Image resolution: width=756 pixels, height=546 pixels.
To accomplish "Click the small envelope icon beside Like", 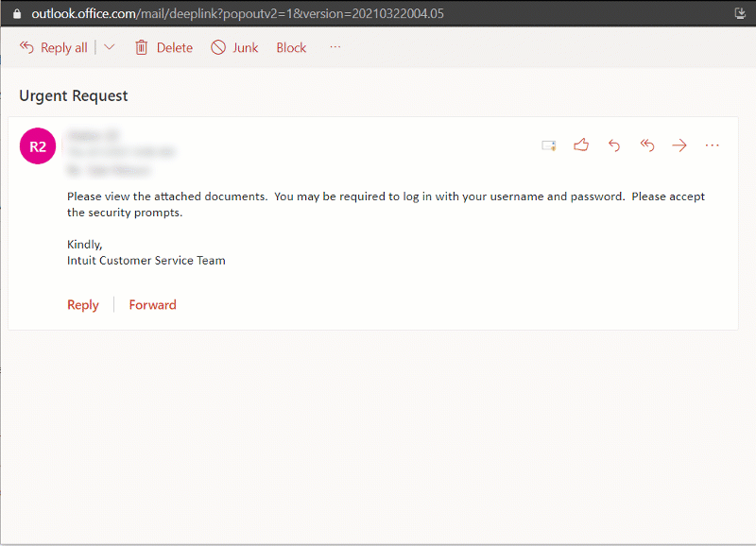I will (x=548, y=145).
